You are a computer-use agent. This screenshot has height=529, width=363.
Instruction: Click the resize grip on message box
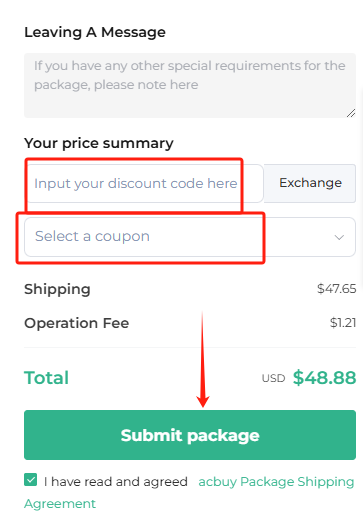[351, 113]
